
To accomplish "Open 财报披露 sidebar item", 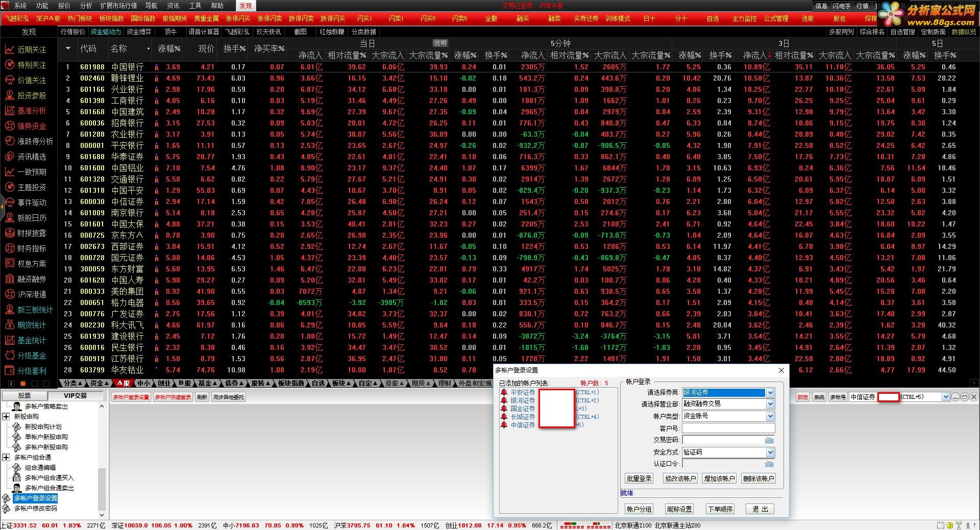I will [x=26, y=233].
